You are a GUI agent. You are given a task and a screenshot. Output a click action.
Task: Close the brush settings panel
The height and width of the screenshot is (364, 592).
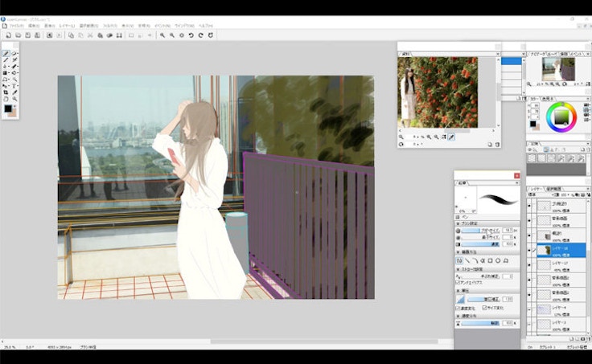pos(516,174)
